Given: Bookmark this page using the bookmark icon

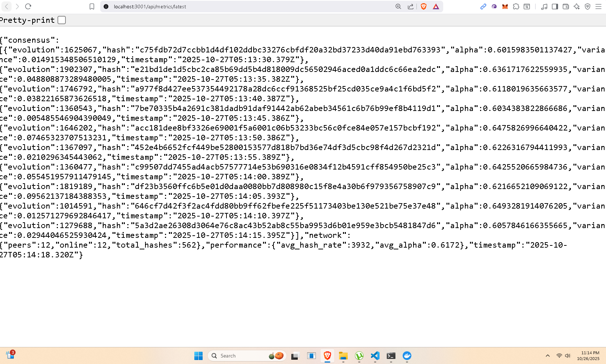Looking at the screenshot, I should (x=92, y=7).
